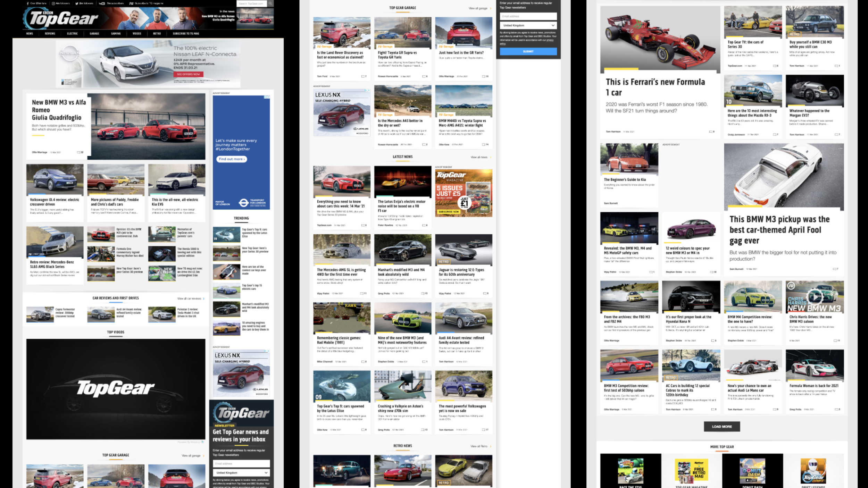
Task: Open comments on BMW M3 vs Alfa Romeo article
Action: click(80, 152)
